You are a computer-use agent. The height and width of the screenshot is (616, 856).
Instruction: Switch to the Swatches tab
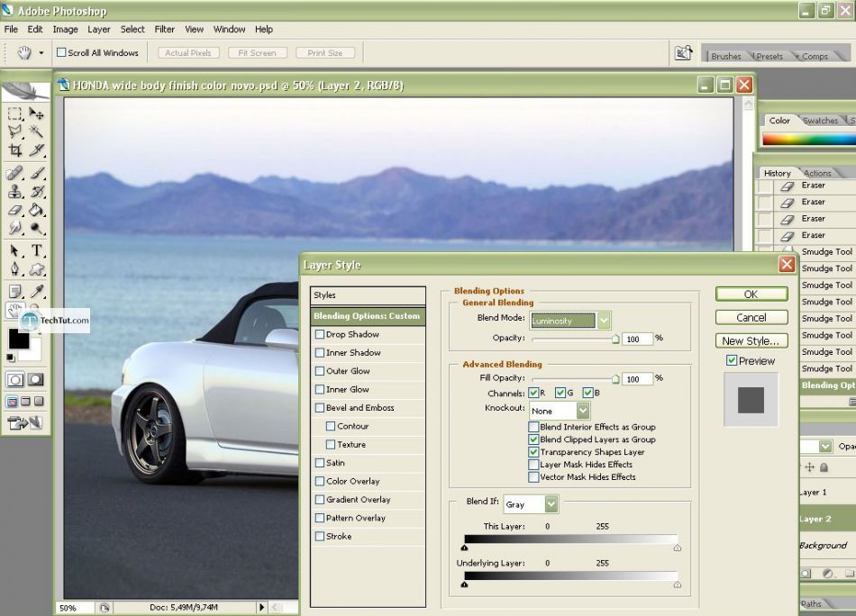click(x=820, y=121)
